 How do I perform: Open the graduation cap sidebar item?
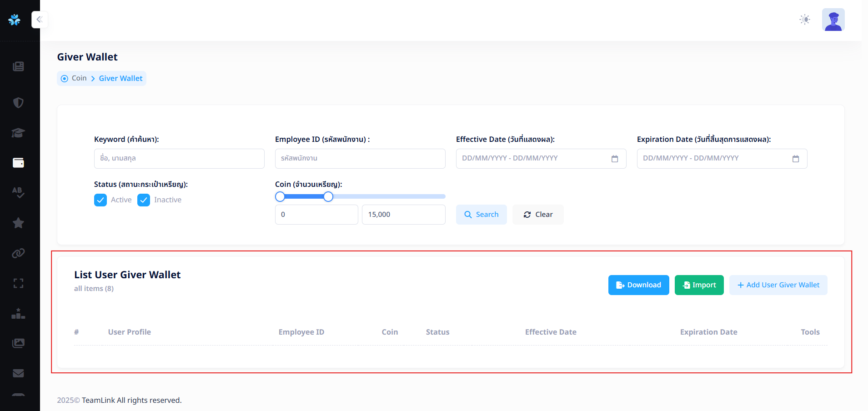pos(18,133)
